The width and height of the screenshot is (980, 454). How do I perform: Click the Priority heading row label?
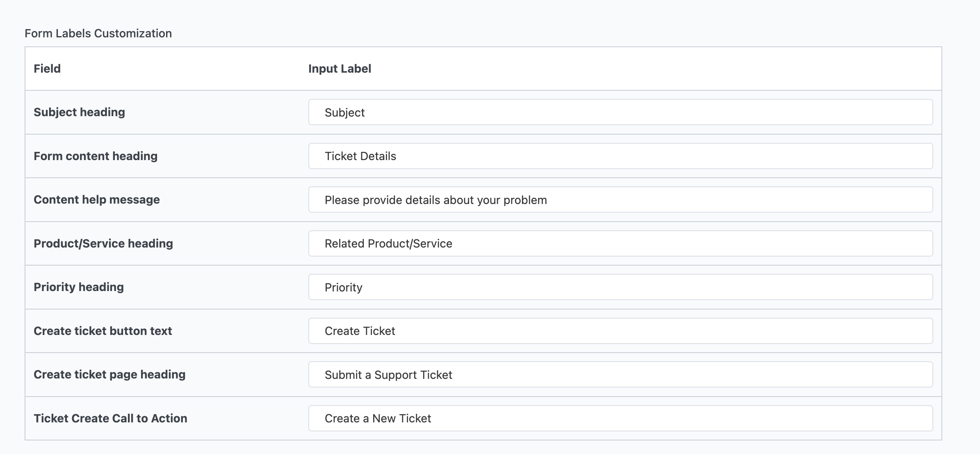79,287
